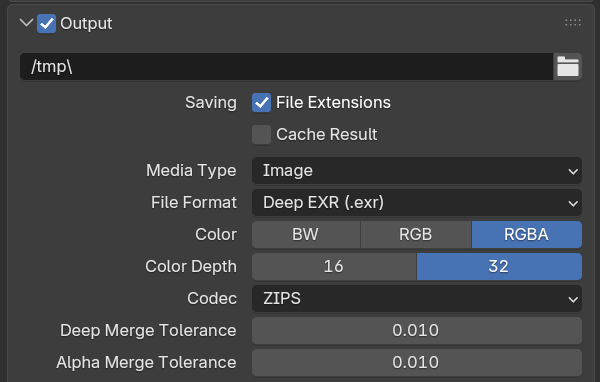This screenshot has height=382, width=600.
Task: Click the Deep Merge Tolerance value field
Action: tap(417, 330)
